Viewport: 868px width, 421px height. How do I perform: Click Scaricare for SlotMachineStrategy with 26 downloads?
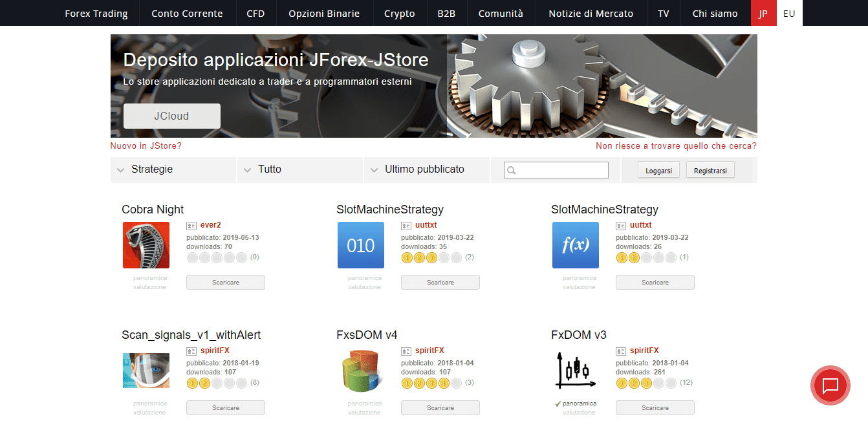click(x=655, y=283)
